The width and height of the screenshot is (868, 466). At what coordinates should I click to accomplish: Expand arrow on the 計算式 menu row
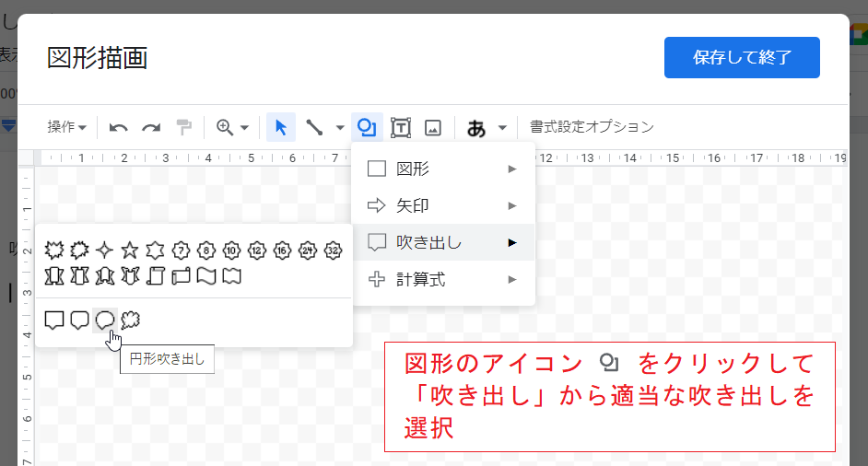tap(512, 279)
